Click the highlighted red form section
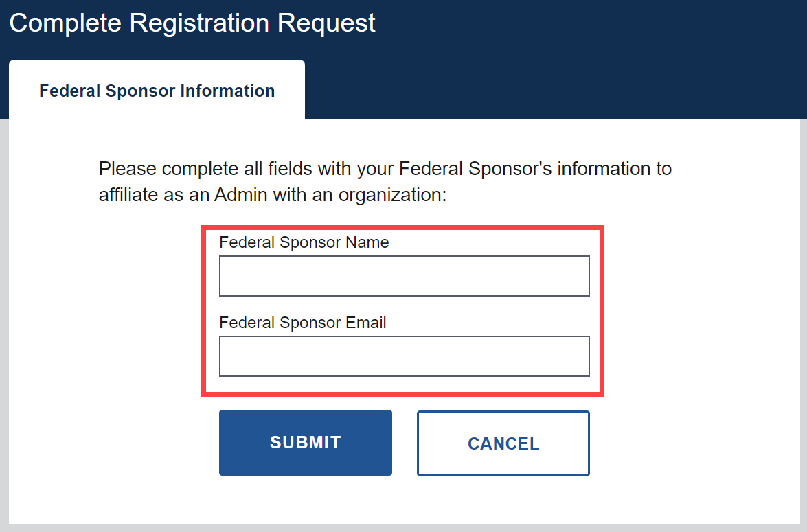Screen dimensions: 807x532 tap(402, 310)
